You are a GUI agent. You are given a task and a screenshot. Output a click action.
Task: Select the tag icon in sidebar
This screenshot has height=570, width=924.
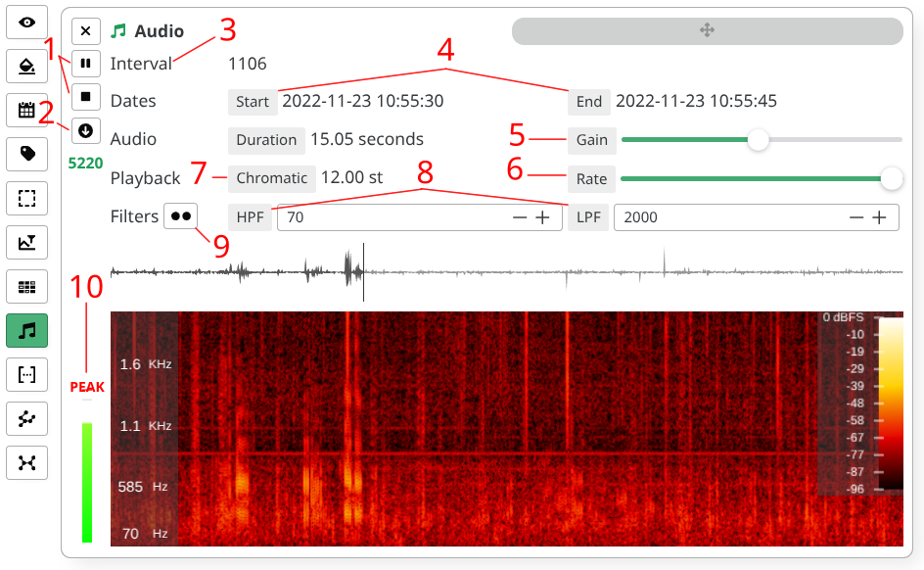(x=27, y=154)
